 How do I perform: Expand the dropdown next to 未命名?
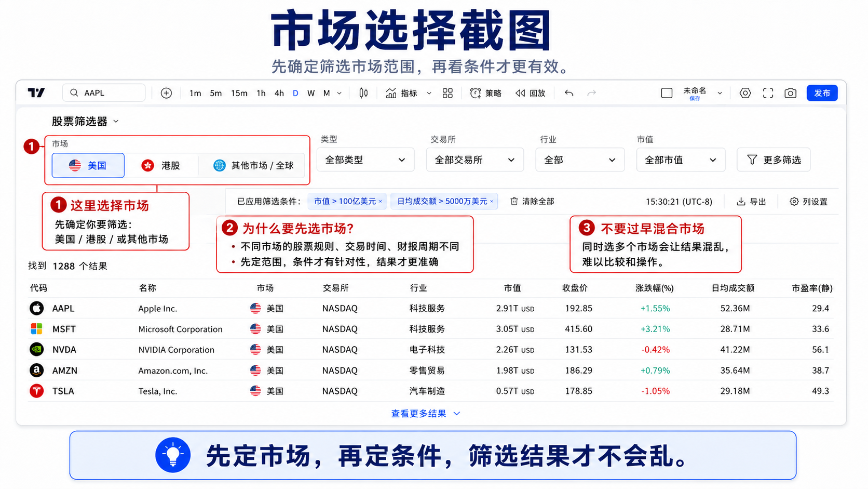pos(720,94)
